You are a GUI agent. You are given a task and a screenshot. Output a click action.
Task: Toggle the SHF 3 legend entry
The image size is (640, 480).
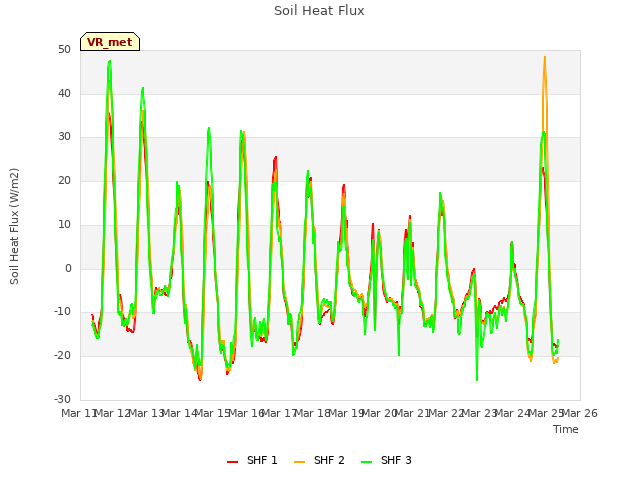(x=387, y=460)
